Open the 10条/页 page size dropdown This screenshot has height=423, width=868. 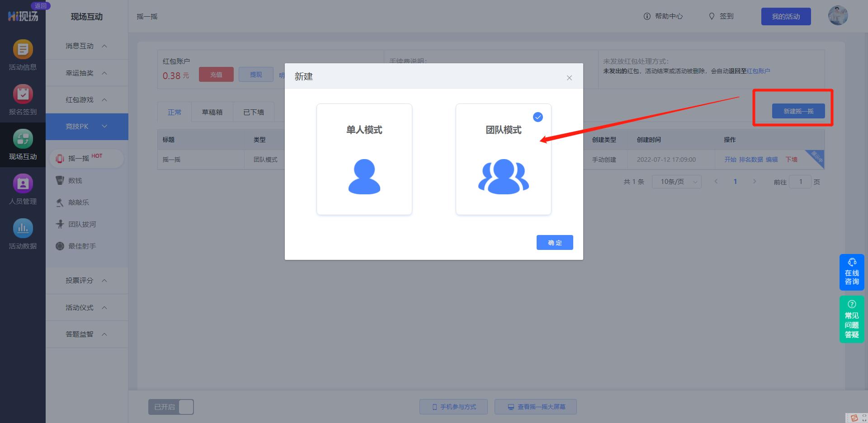676,182
